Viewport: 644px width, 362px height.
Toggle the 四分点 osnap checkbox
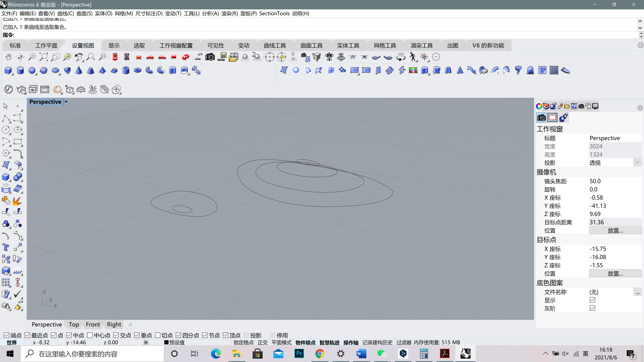[178, 335]
